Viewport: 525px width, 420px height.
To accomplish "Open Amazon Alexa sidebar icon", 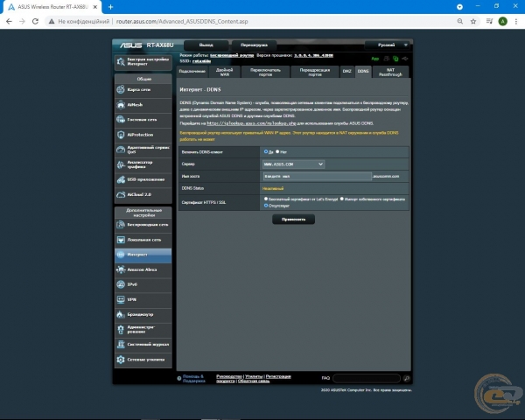I will tap(121, 269).
